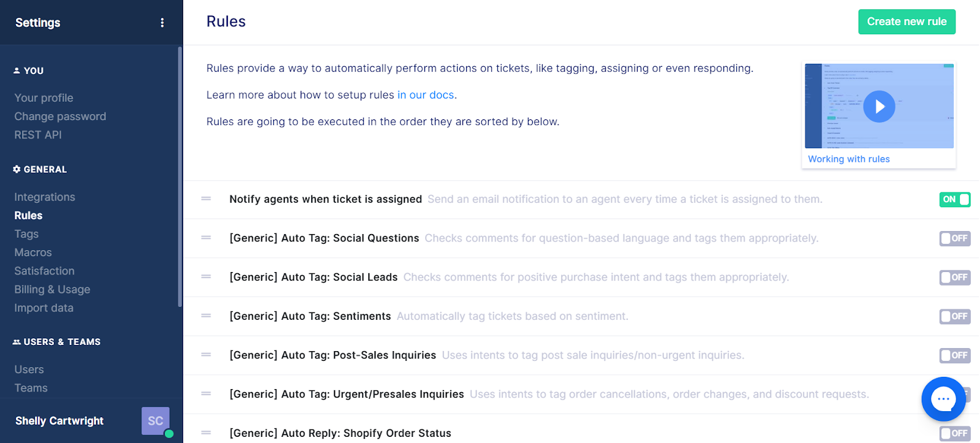
Task: Open [Generic] Auto Tag: Social Questions rule
Action: pyautogui.click(x=324, y=238)
